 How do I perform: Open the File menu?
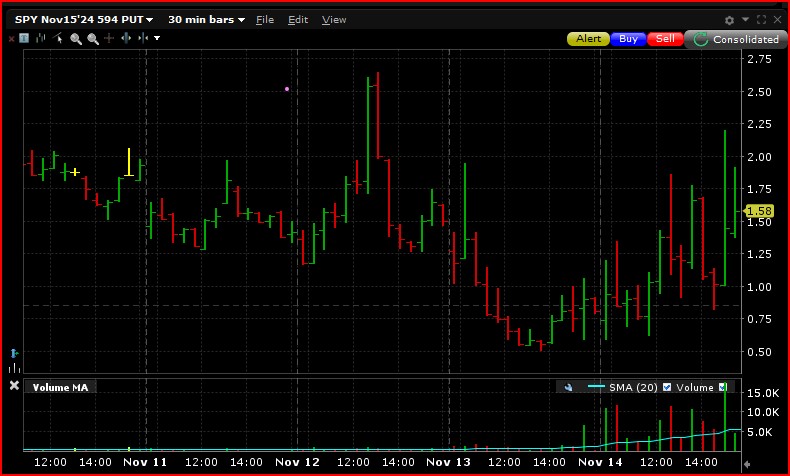[265, 20]
